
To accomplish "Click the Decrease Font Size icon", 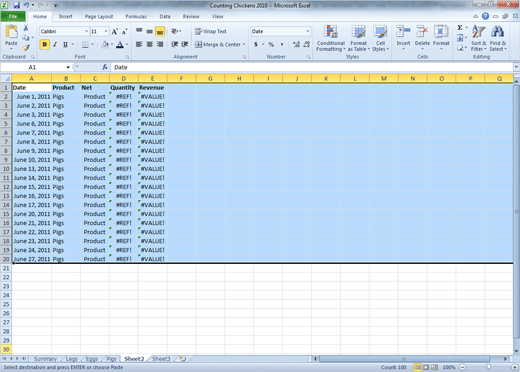I will [x=124, y=31].
